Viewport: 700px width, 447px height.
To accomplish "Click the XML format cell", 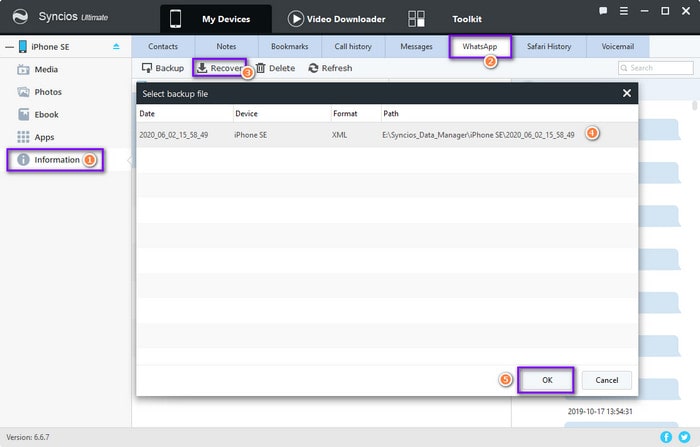I will click(339, 135).
